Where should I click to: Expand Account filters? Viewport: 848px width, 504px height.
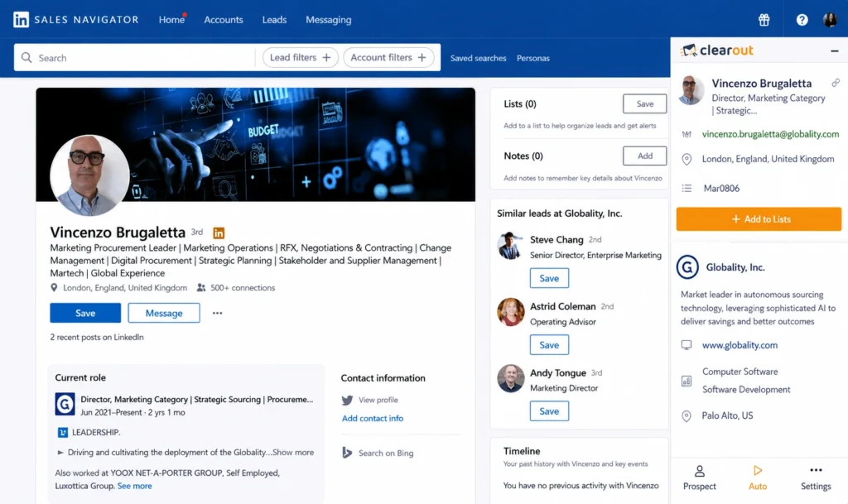(x=388, y=57)
